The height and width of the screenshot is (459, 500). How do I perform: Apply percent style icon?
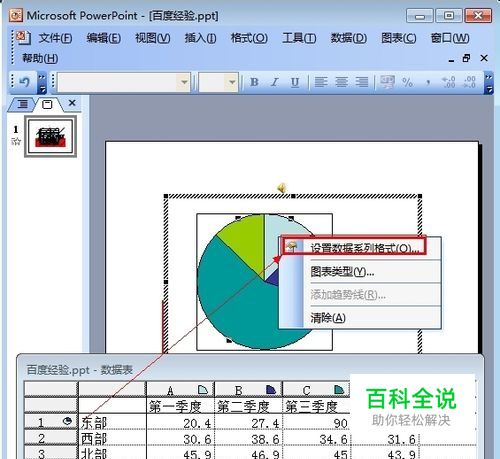(x=407, y=82)
